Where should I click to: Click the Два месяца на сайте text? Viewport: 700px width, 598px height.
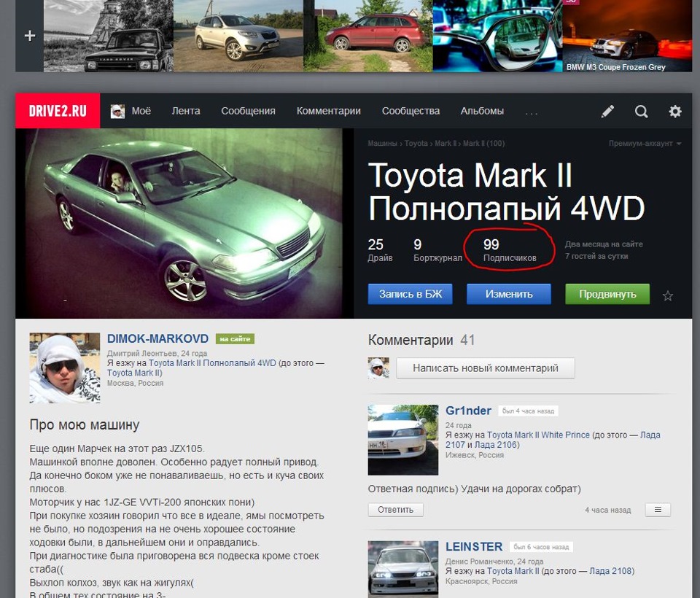tap(604, 244)
